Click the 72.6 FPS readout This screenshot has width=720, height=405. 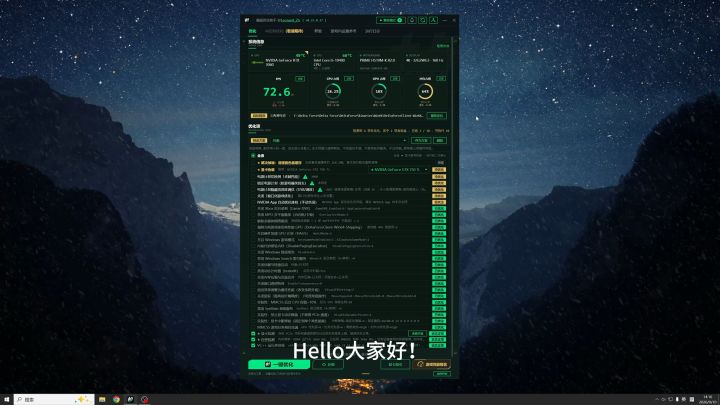(277, 92)
